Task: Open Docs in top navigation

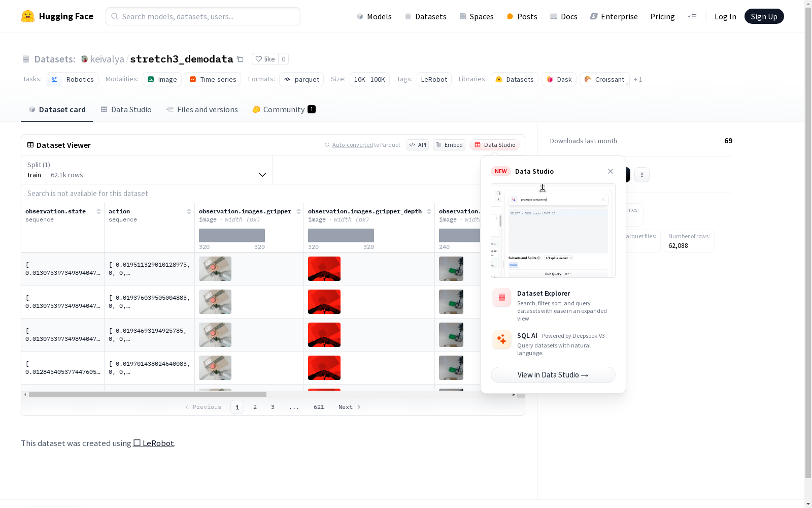Action: [564, 16]
